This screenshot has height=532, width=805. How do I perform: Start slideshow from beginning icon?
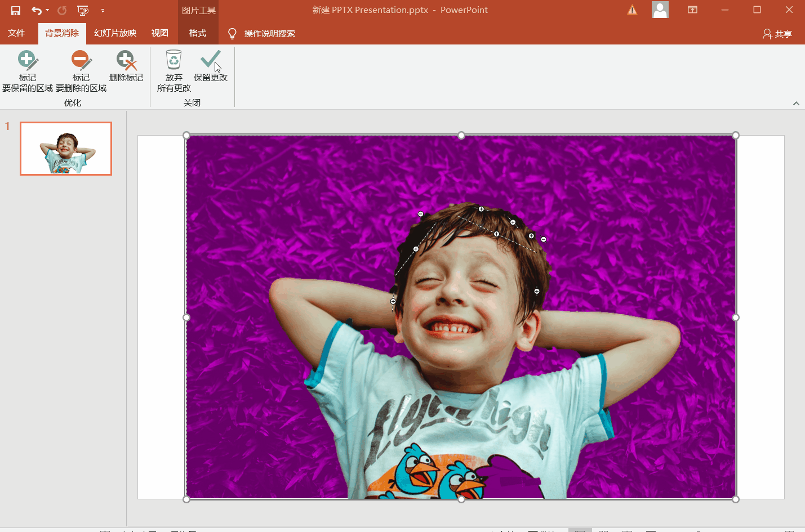(x=83, y=10)
